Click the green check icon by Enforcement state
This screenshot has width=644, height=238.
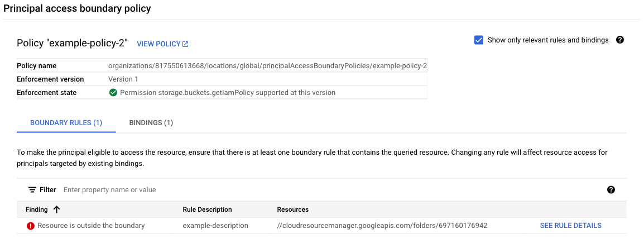point(113,93)
